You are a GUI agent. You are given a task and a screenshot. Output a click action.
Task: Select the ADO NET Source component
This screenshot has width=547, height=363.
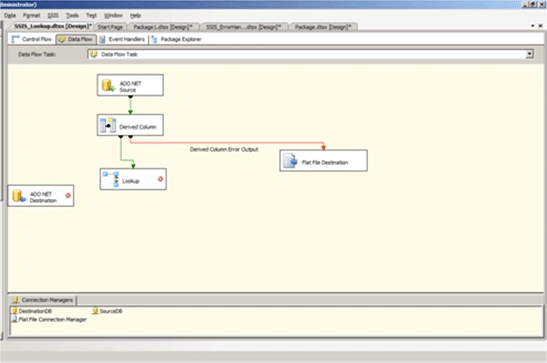point(130,85)
